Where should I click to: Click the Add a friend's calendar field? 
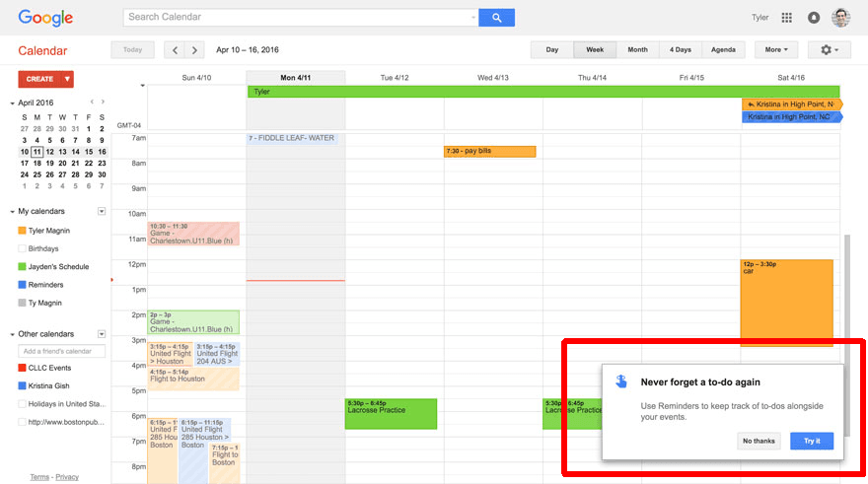(x=61, y=351)
